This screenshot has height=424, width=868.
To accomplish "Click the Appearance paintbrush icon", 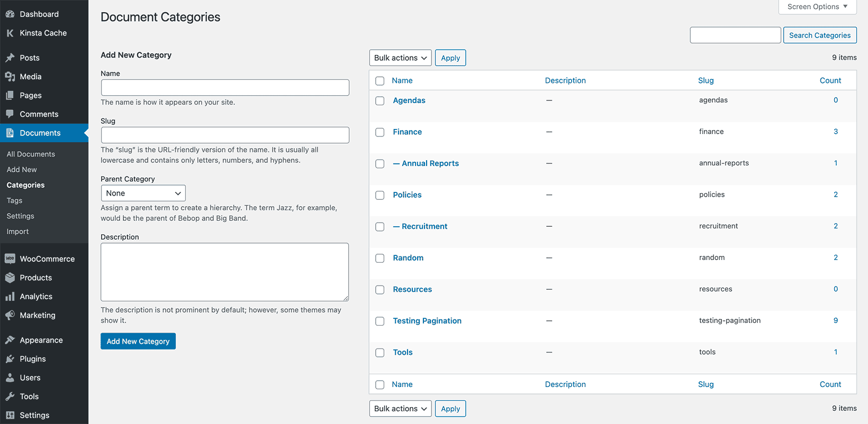I will (x=10, y=340).
